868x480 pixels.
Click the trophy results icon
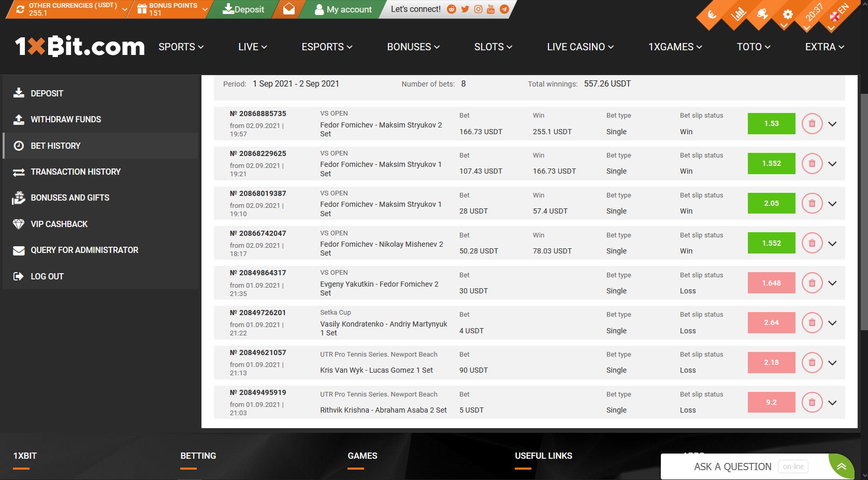click(762, 14)
